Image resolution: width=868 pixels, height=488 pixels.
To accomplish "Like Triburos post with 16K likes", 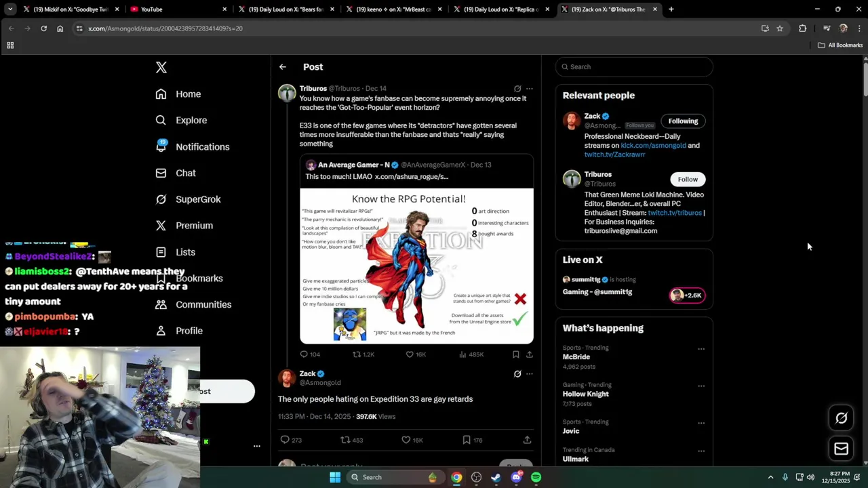I will [416, 354].
